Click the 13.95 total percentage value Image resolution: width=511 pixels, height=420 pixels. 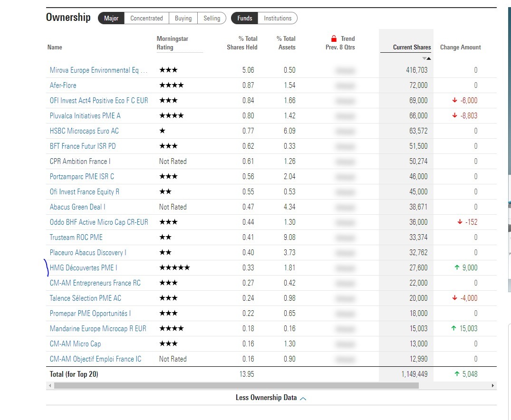point(247,374)
